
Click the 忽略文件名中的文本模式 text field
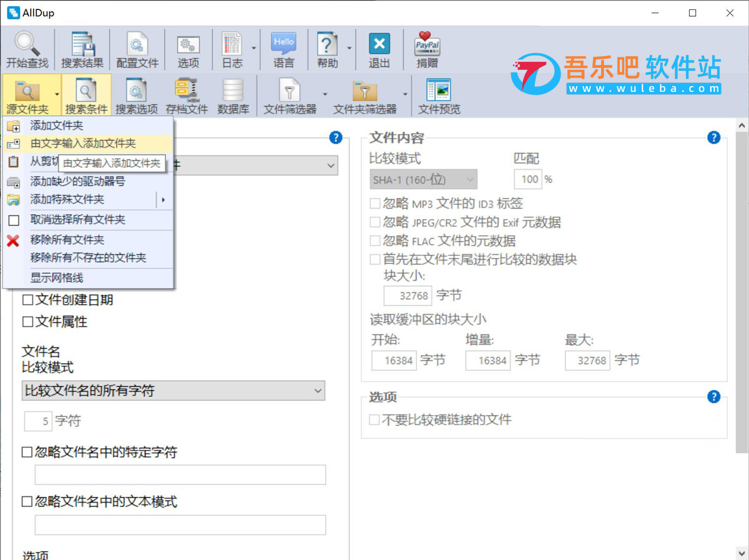180,525
